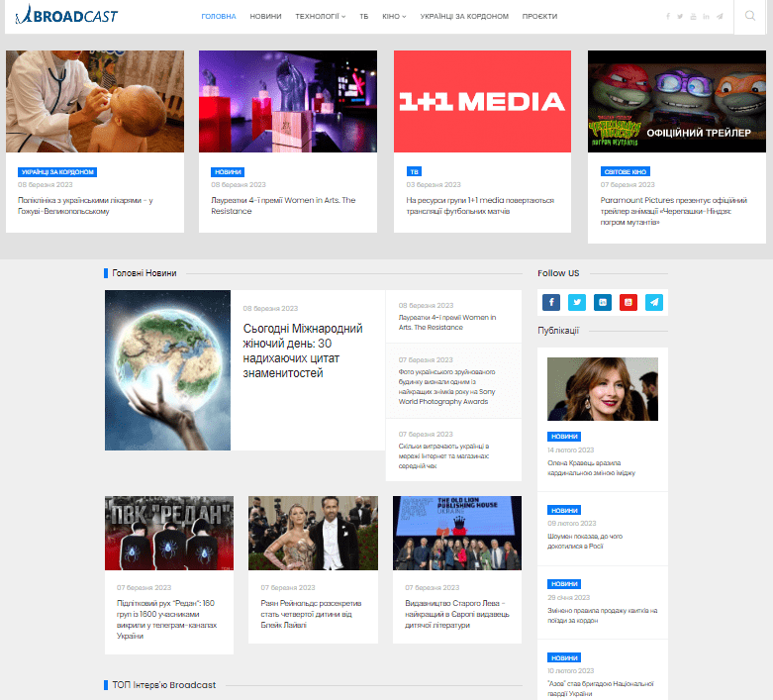Open Українці за кордоном menu item
Image resolution: width=773 pixels, height=700 pixels.
tap(464, 16)
